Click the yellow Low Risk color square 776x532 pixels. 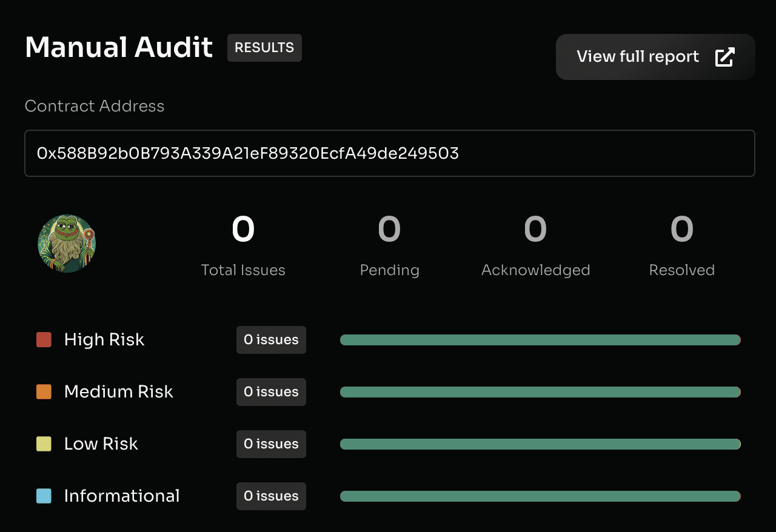pos(44,444)
